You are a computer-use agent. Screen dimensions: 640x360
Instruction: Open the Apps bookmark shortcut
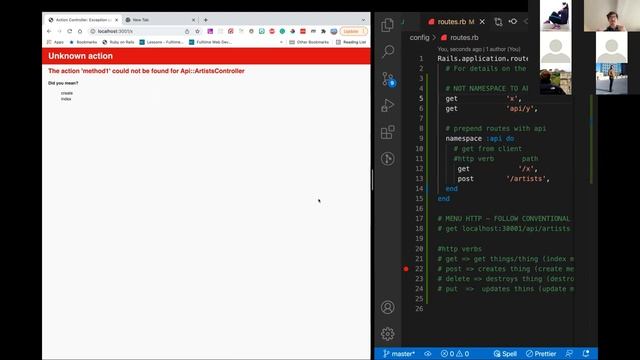[x=56, y=42]
